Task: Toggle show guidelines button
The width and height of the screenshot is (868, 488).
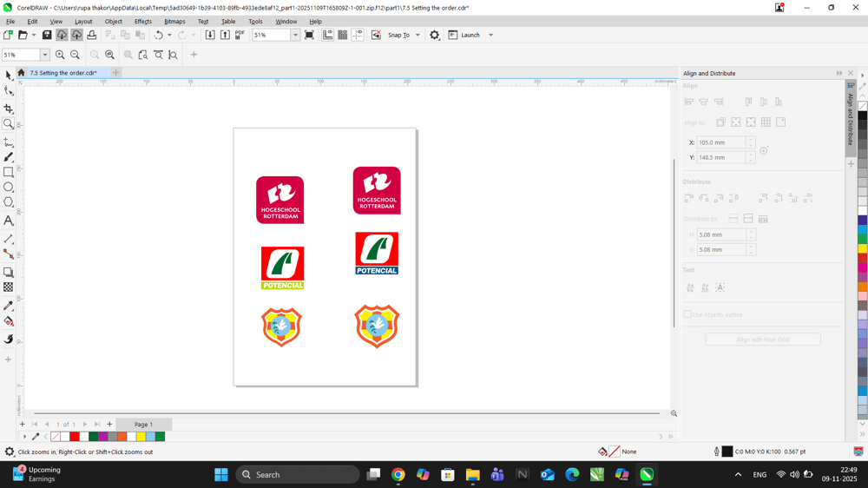Action: [x=358, y=35]
